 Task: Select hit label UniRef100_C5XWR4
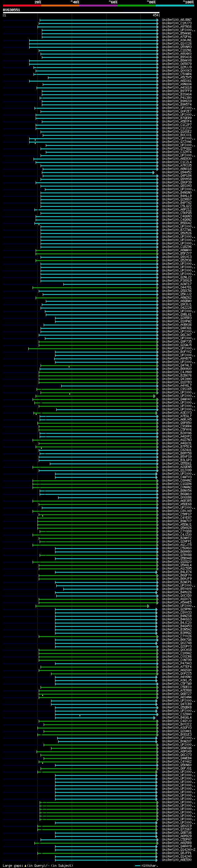pyautogui.click(x=177, y=74)
